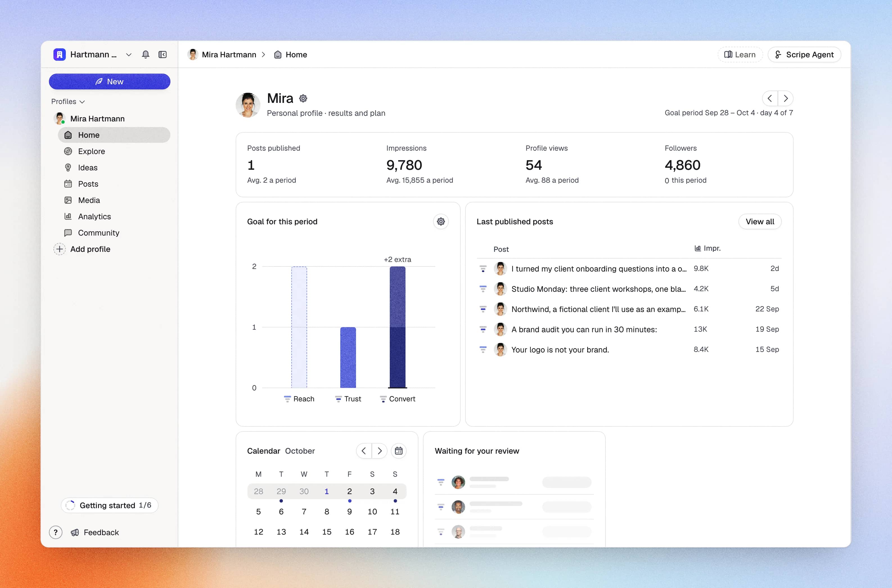Click the Impr. column header icon

698,248
